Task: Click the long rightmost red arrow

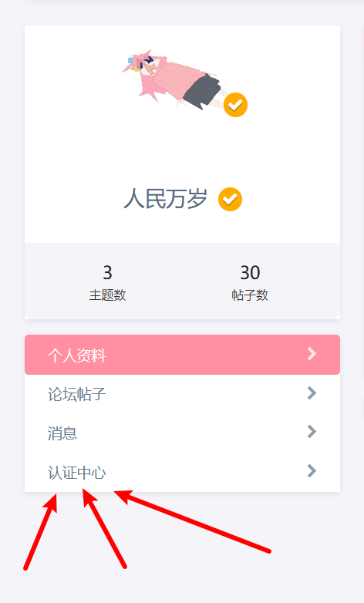Action: 192,521
